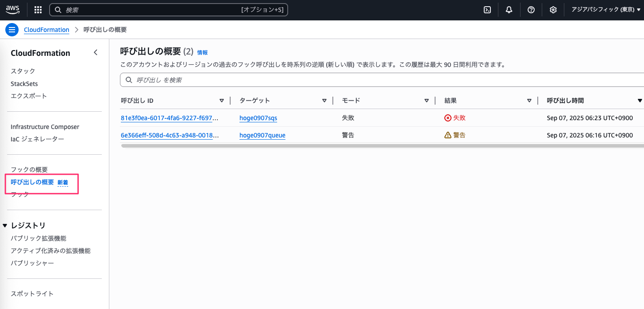Open the hoge0907sqs target link
The image size is (644, 309).
point(258,117)
